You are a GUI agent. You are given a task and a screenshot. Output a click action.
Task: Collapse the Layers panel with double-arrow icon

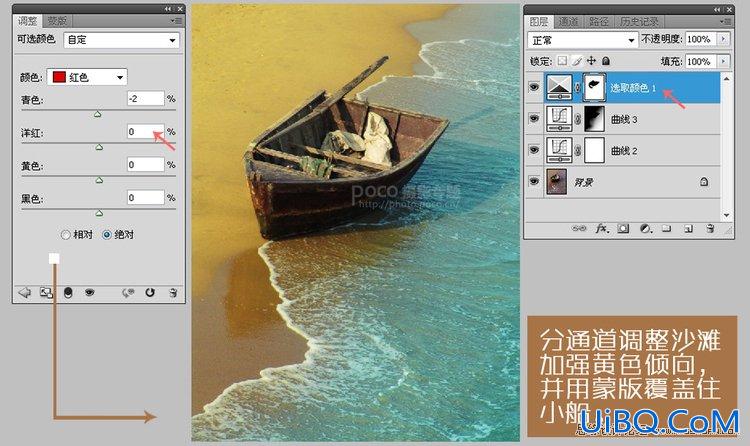(717, 9)
